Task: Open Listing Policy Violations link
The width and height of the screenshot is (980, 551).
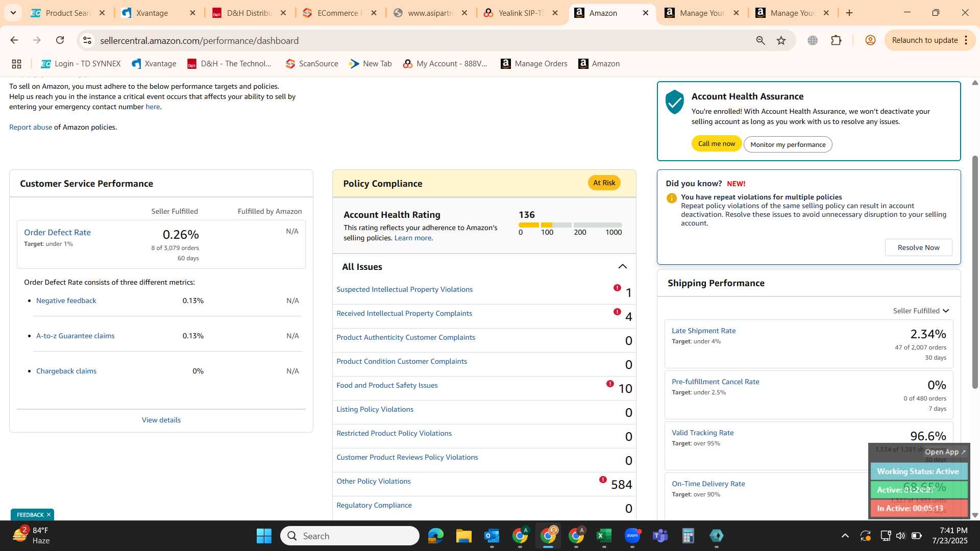Action: 375,409
